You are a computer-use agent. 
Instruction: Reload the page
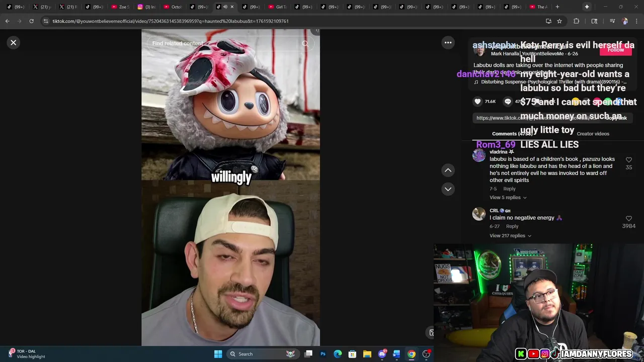(31, 21)
